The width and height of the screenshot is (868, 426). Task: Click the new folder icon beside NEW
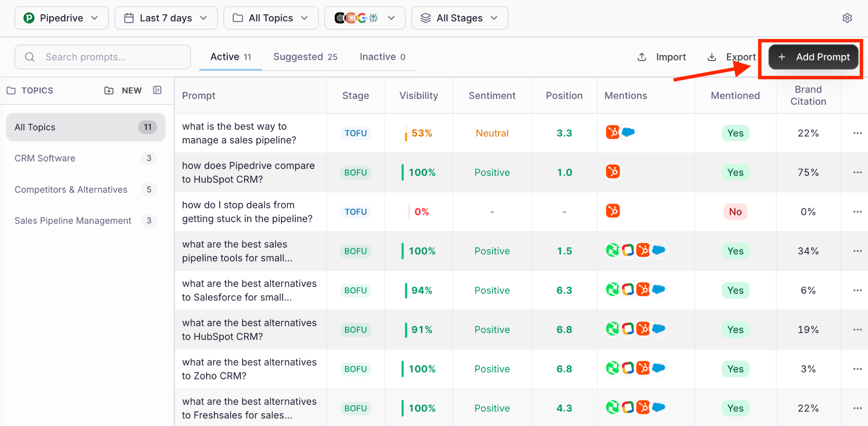tap(109, 90)
